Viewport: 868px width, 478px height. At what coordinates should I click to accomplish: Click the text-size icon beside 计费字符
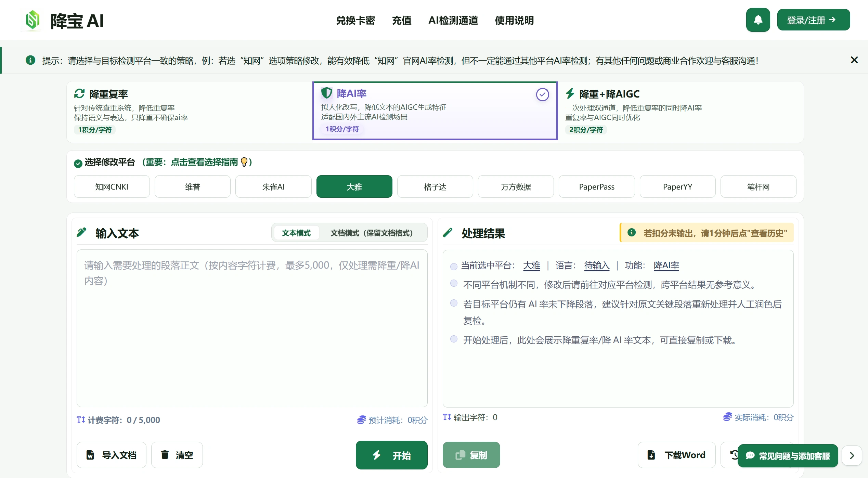[x=81, y=420]
